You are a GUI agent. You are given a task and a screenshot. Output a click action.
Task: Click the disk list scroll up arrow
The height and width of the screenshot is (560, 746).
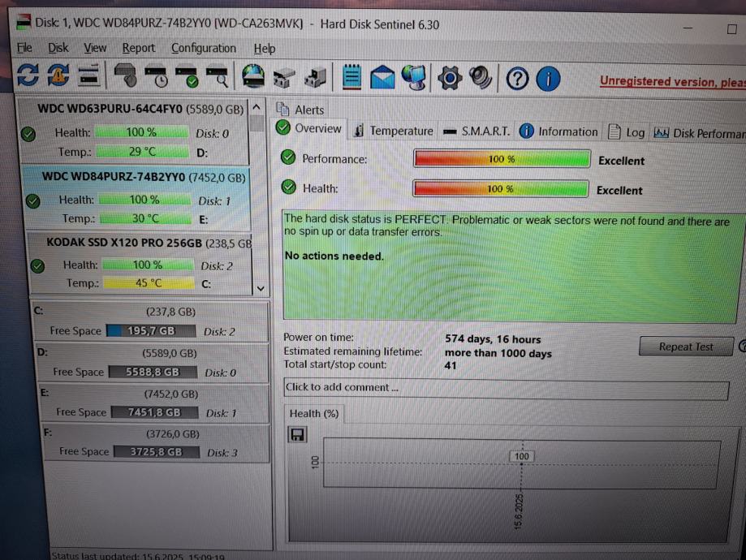click(257, 107)
